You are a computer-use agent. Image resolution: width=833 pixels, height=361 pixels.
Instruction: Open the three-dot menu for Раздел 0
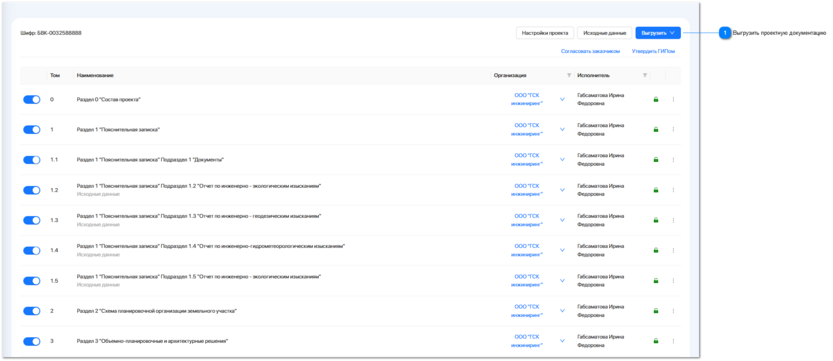673,99
